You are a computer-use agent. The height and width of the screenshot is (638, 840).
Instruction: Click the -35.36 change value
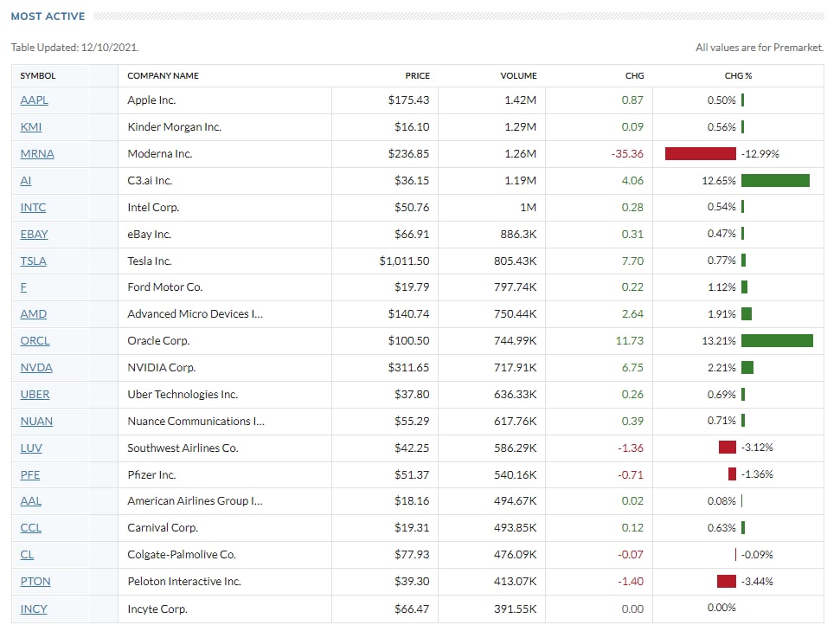627,154
